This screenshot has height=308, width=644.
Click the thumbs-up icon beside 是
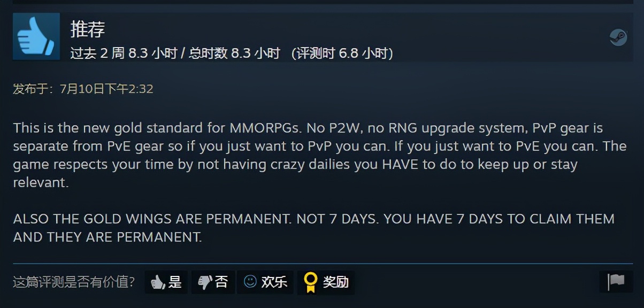coord(157,282)
